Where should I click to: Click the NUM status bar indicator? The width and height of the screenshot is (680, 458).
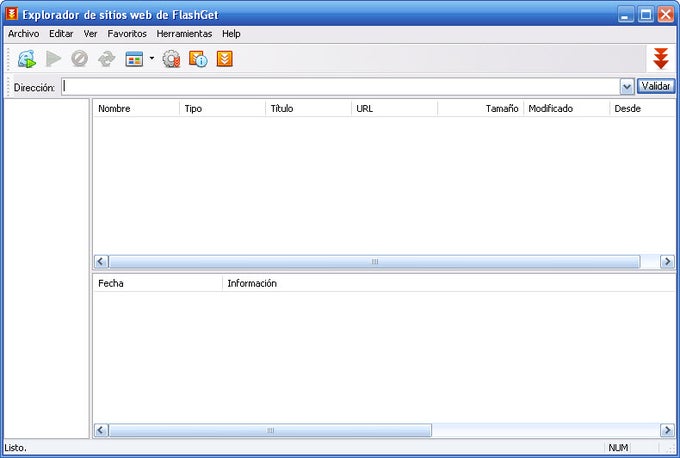(x=618, y=448)
